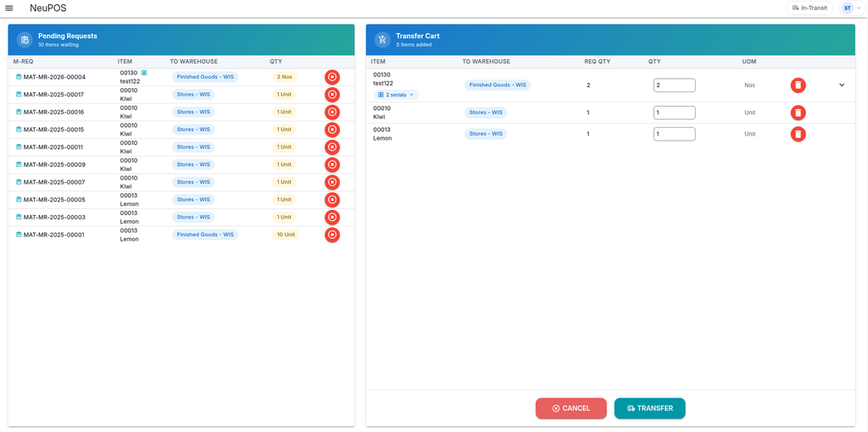Click the NeuPOS app title
868x432 pixels.
(48, 8)
